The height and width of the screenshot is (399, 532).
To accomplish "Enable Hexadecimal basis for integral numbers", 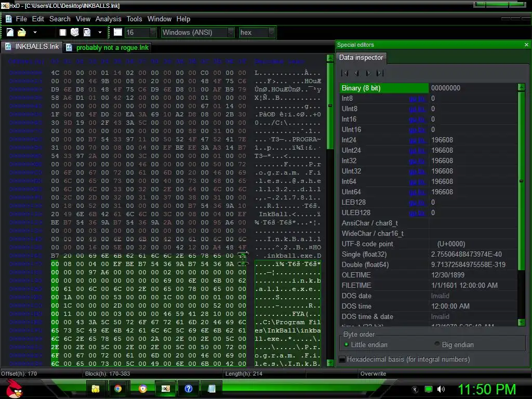I will (x=405, y=359).
